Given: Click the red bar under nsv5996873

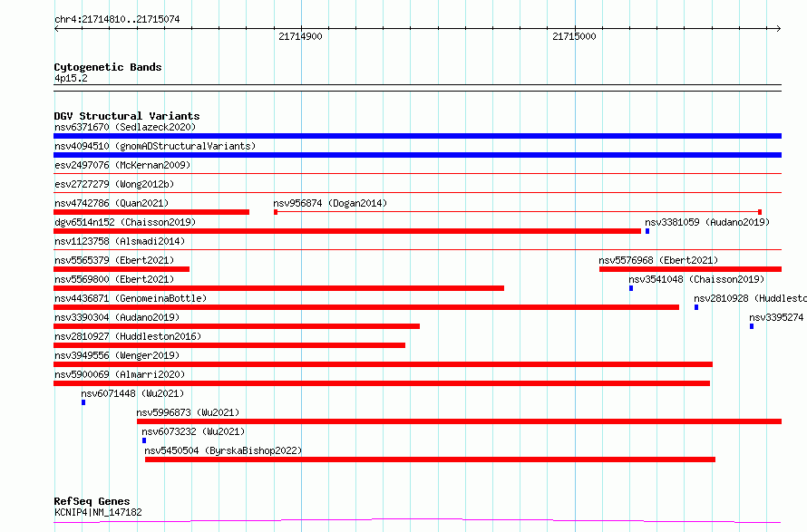Looking at the screenshot, I should pyautogui.click(x=460, y=421).
